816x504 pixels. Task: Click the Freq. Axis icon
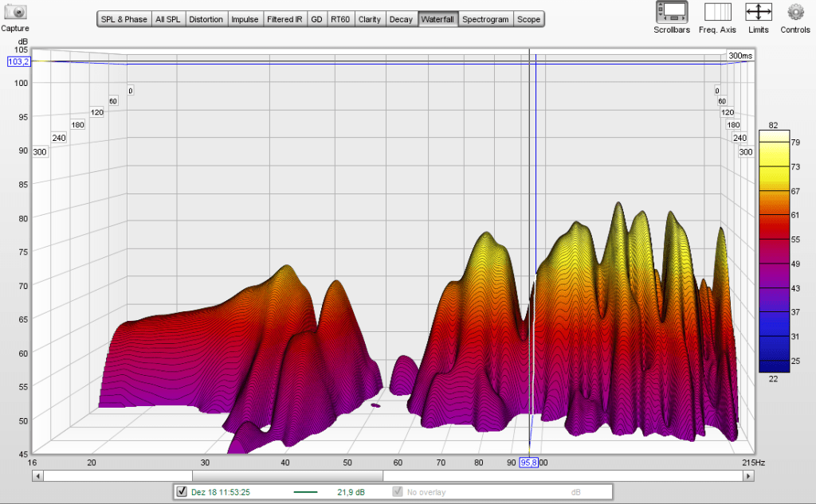pyautogui.click(x=718, y=12)
